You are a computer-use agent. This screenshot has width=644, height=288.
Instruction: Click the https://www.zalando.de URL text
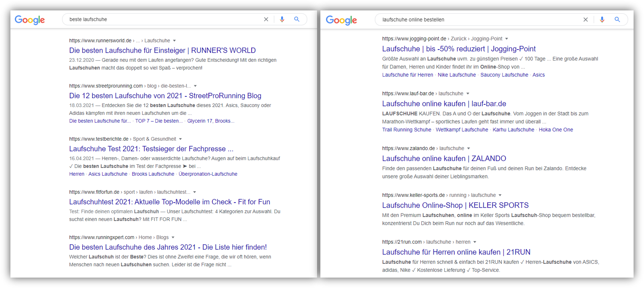(409, 148)
